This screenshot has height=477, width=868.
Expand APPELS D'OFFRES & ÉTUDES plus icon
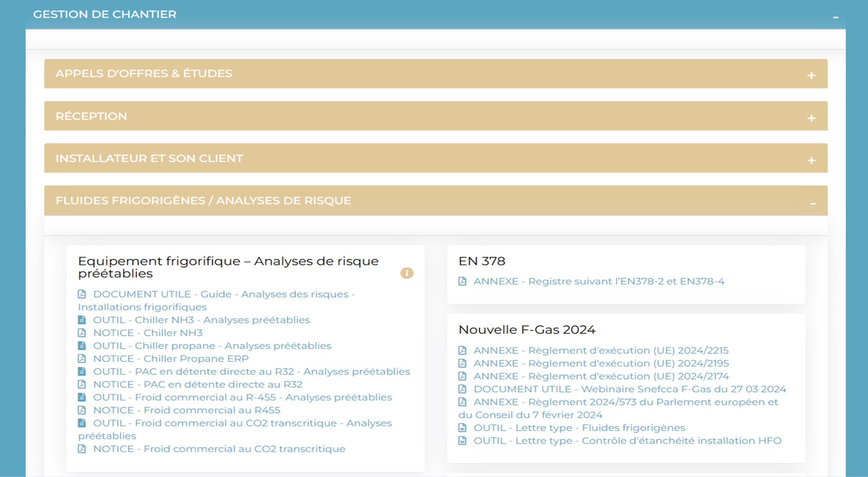[x=811, y=75]
